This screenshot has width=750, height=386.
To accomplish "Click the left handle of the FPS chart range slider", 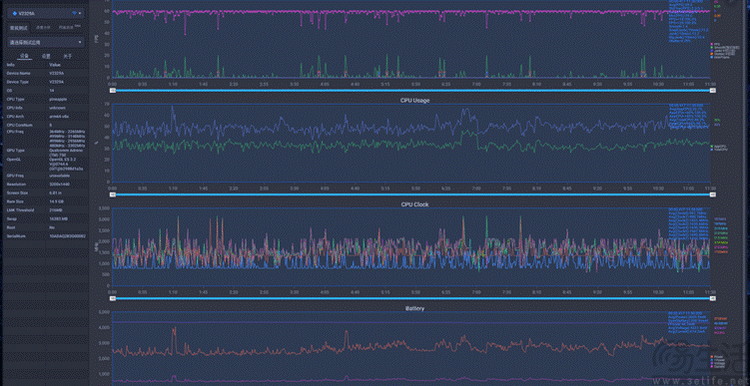I will [113, 90].
